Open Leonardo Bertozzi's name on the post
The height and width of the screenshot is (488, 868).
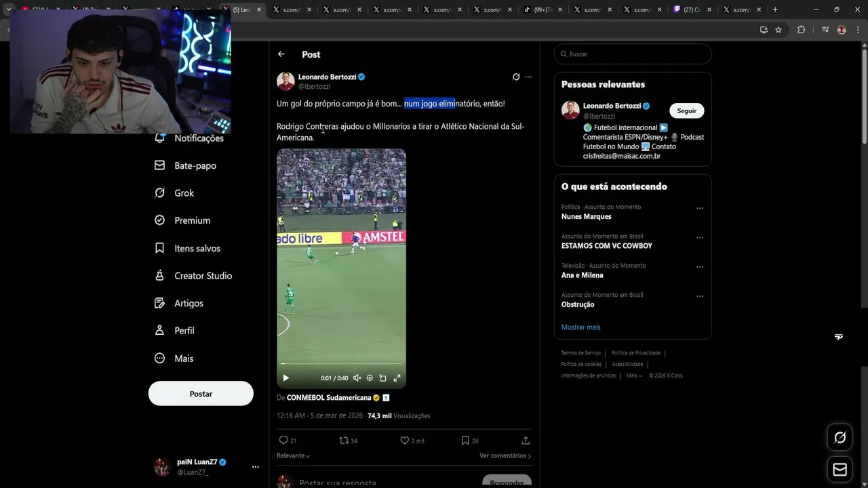point(327,77)
